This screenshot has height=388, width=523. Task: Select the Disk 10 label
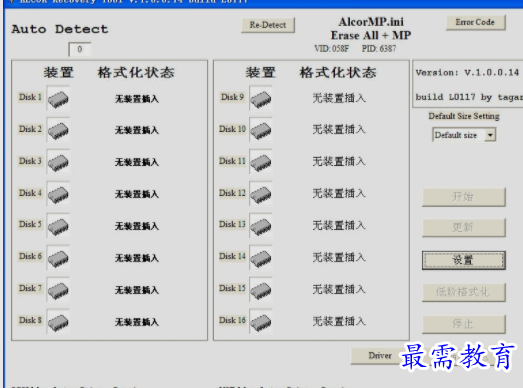pos(232,129)
